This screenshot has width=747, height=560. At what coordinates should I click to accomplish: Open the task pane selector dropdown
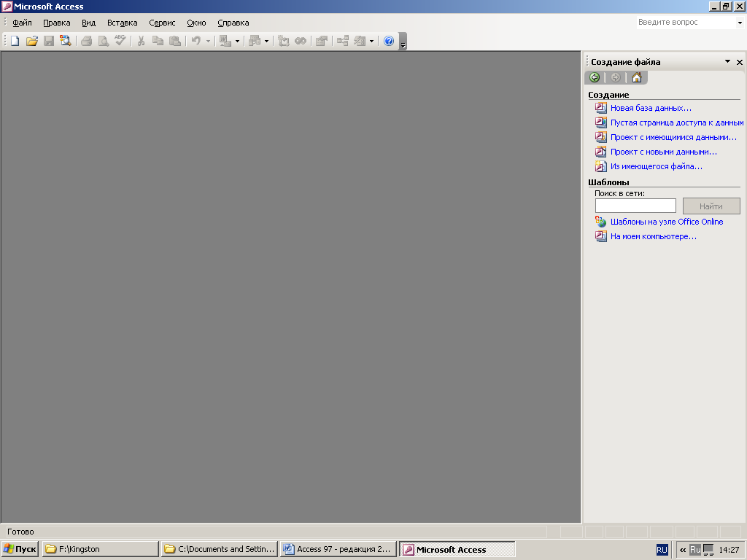point(727,61)
